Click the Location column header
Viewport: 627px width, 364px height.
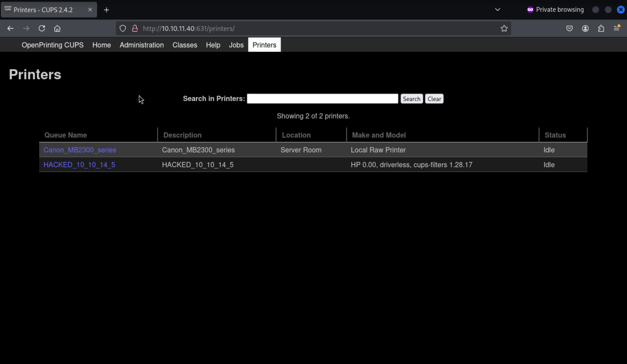[x=296, y=135]
